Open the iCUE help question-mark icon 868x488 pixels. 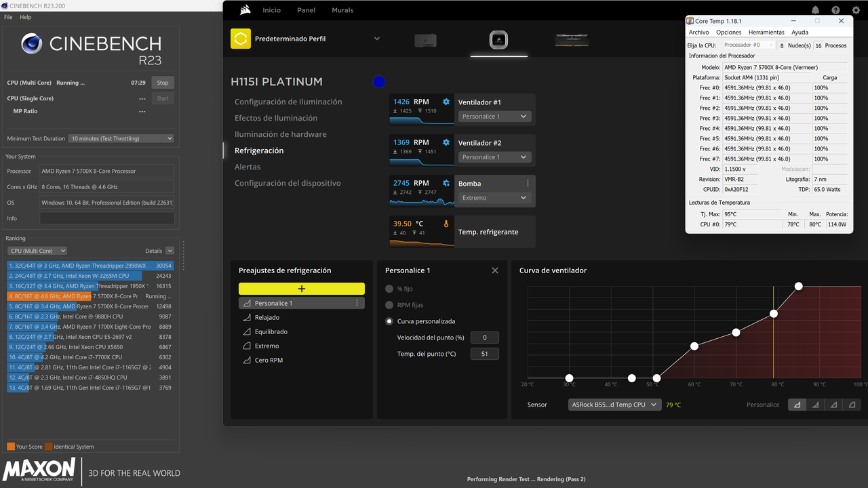click(835, 10)
